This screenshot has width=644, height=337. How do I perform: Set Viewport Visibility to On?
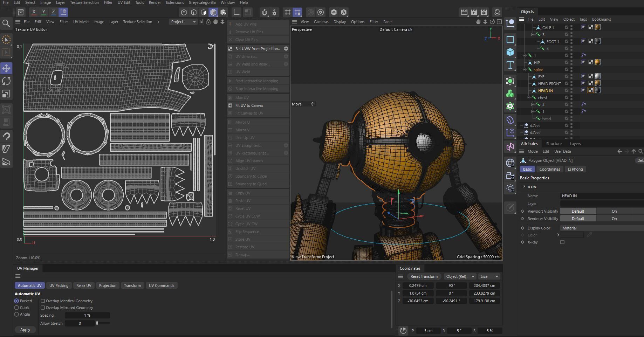click(614, 211)
